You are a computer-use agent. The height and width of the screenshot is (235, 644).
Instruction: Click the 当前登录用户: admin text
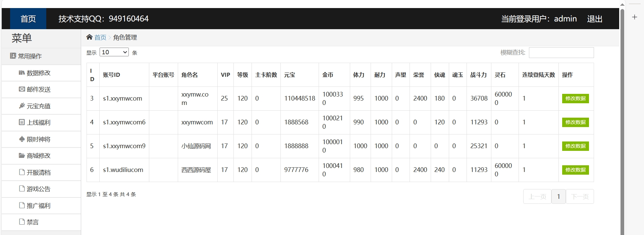(539, 19)
